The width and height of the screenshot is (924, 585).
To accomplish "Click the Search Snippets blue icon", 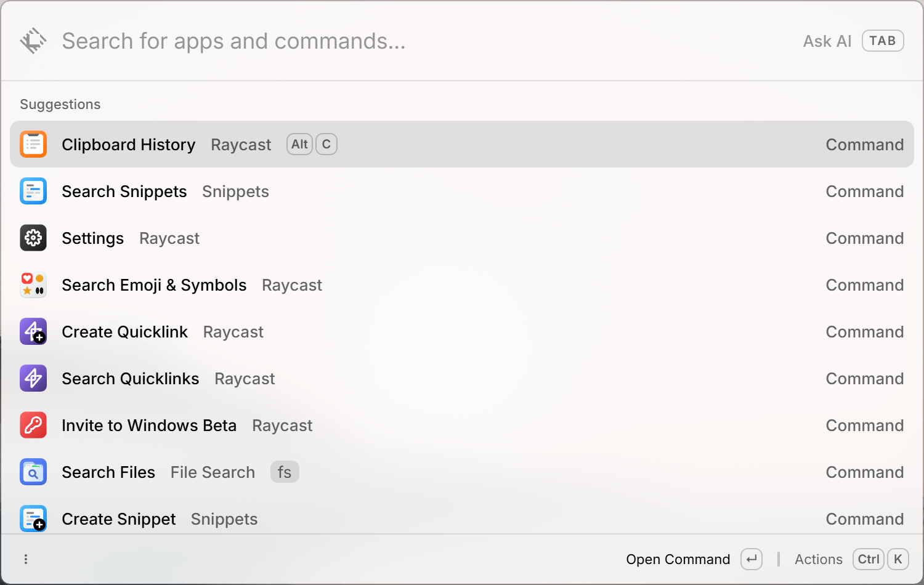I will click(33, 191).
